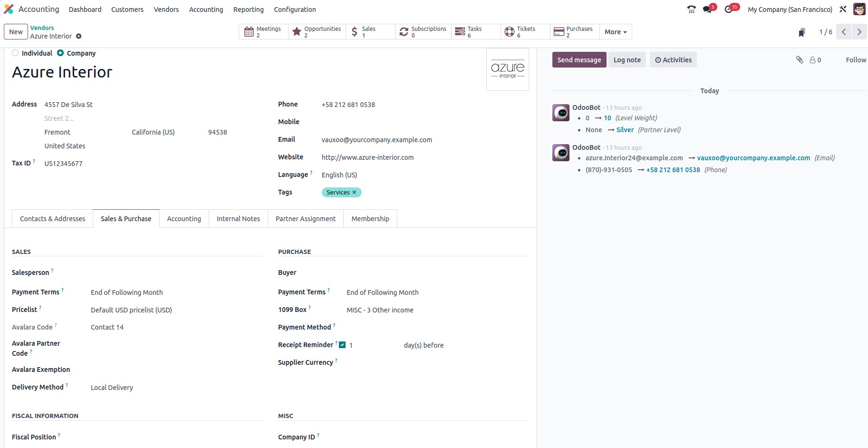
Task: Open Meetings calendar smart button
Action: tap(263, 32)
